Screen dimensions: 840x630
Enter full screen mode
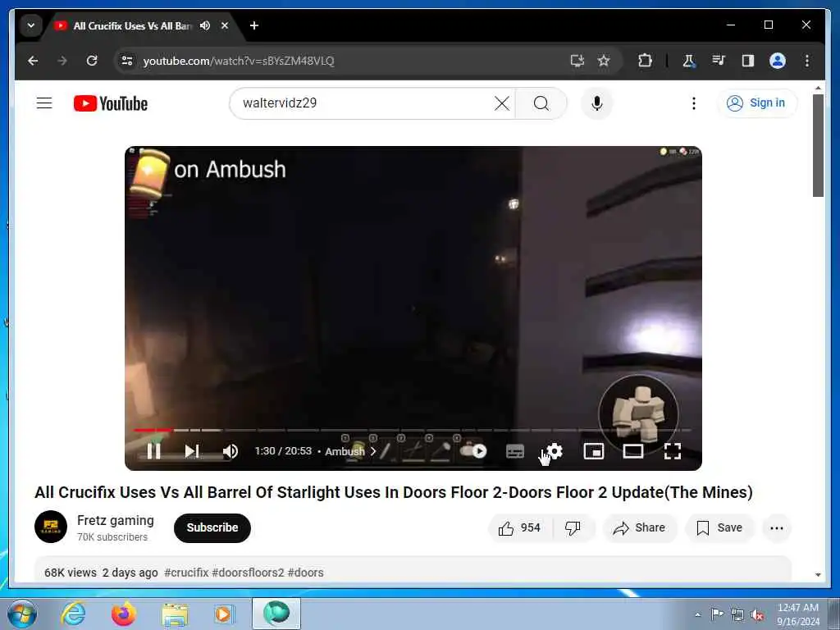673,451
